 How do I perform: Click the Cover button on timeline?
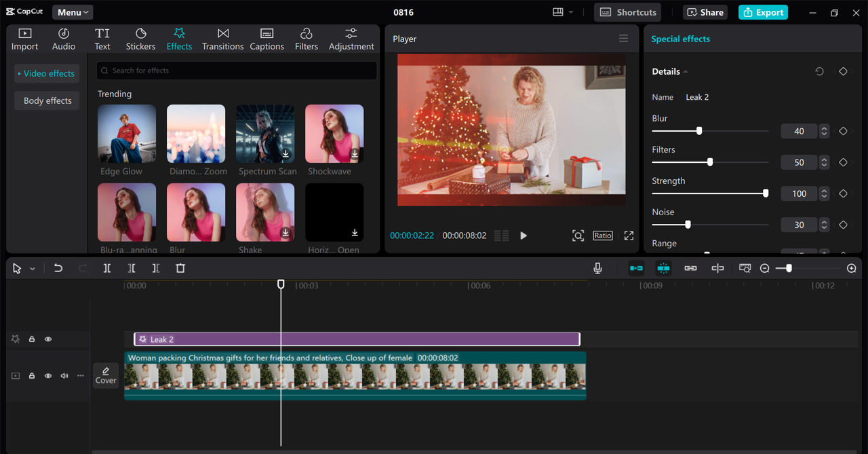click(x=106, y=375)
